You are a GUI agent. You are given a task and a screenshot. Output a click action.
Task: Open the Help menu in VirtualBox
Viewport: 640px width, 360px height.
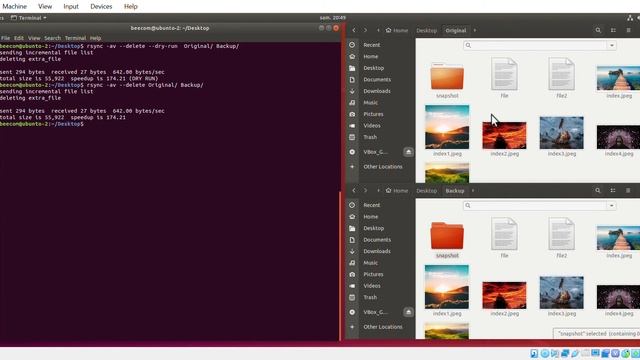point(131,7)
